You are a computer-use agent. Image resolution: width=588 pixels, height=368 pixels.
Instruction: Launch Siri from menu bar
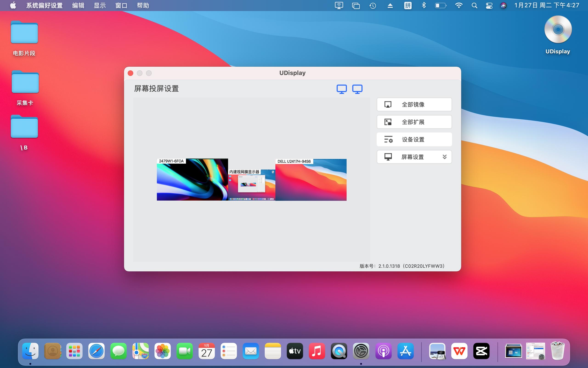pos(503,5)
